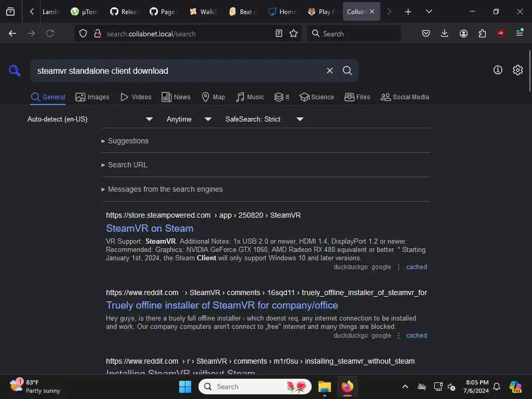
Task: Switch to the Music category
Action: pyautogui.click(x=250, y=97)
